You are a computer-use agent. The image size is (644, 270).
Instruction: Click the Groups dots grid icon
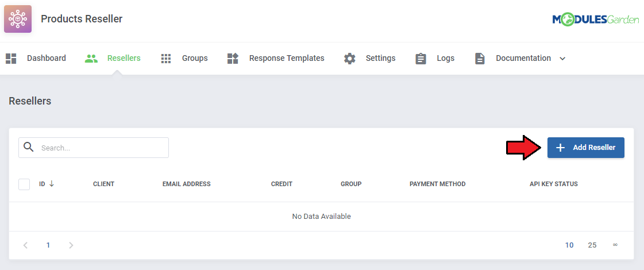[x=166, y=59]
